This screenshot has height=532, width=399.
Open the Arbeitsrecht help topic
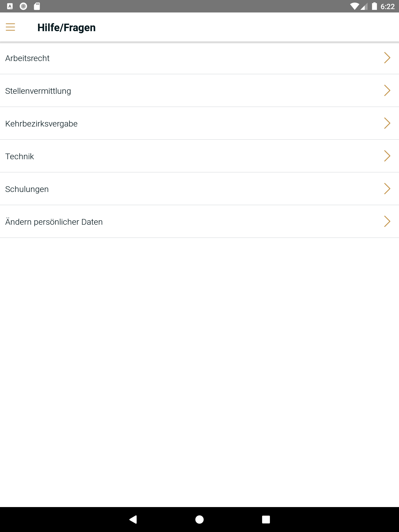point(28,58)
